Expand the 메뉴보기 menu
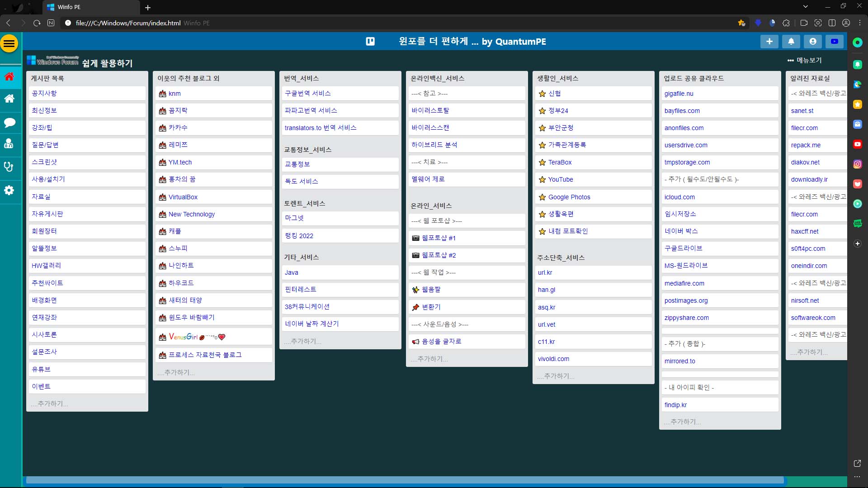The image size is (868, 488). click(805, 60)
